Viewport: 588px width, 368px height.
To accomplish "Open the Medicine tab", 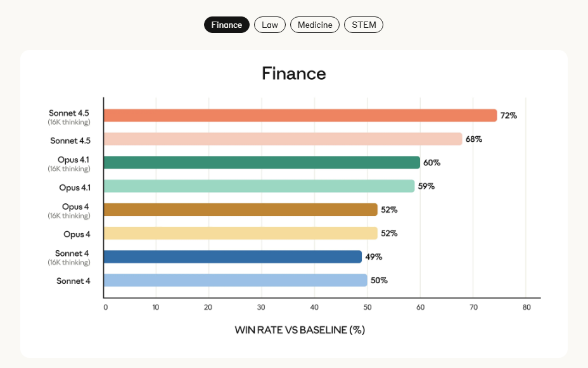I will [315, 25].
